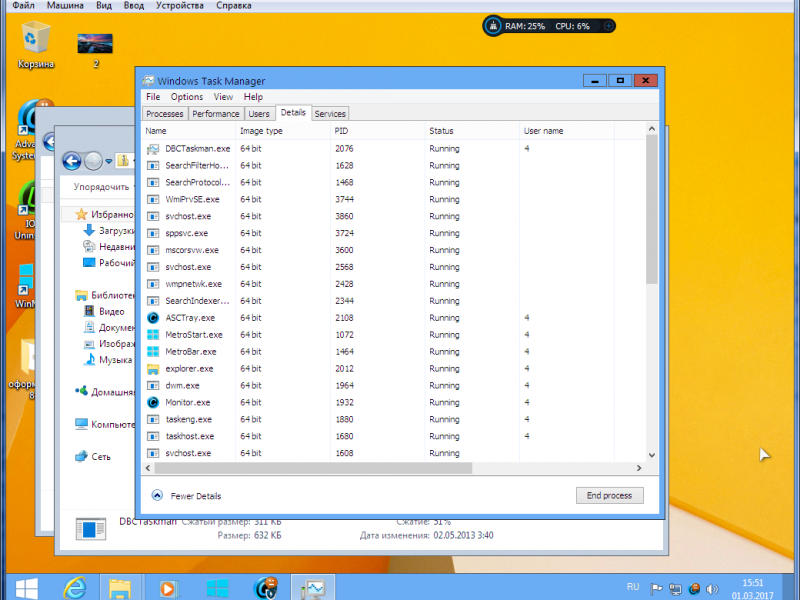Sort by the User name column header
Screen dimensions: 800x600
tap(566, 131)
